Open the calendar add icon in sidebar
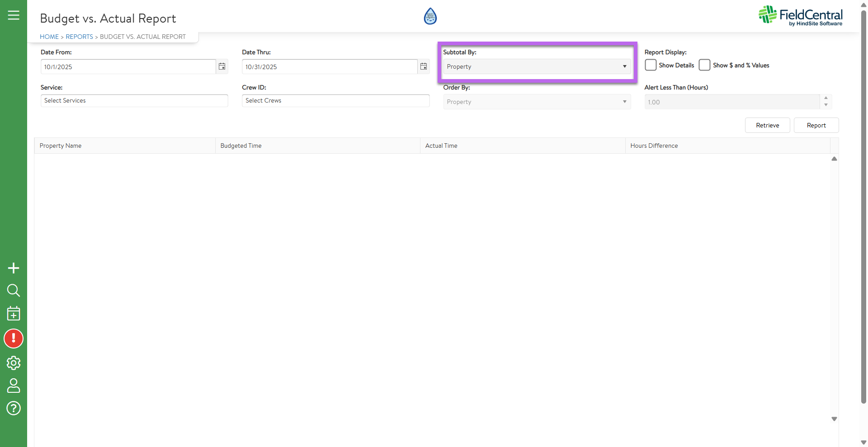The image size is (868, 447). (x=14, y=313)
